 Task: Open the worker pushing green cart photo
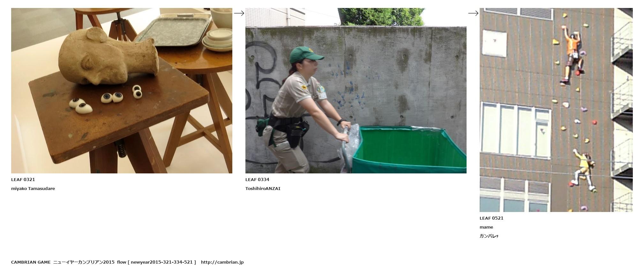(356, 91)
